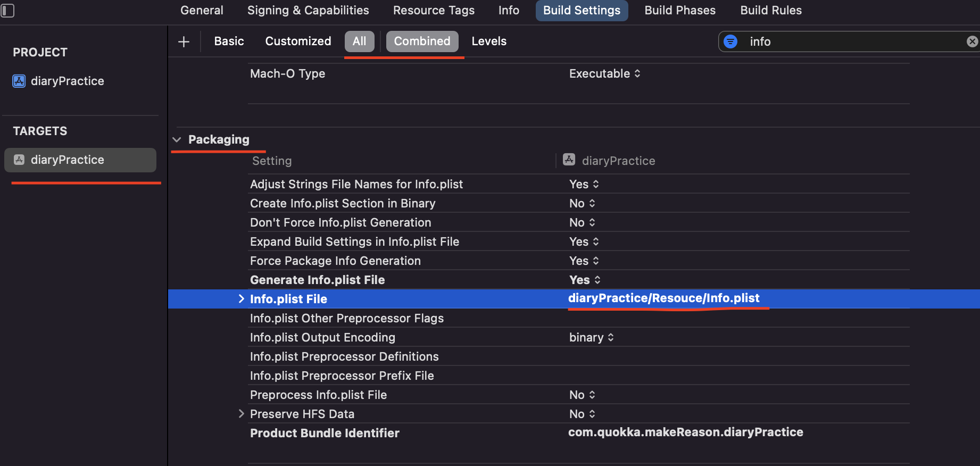980x466 pixels.
Task: Select diaryPractice under TARGETS
Action: tap(80, 160)
